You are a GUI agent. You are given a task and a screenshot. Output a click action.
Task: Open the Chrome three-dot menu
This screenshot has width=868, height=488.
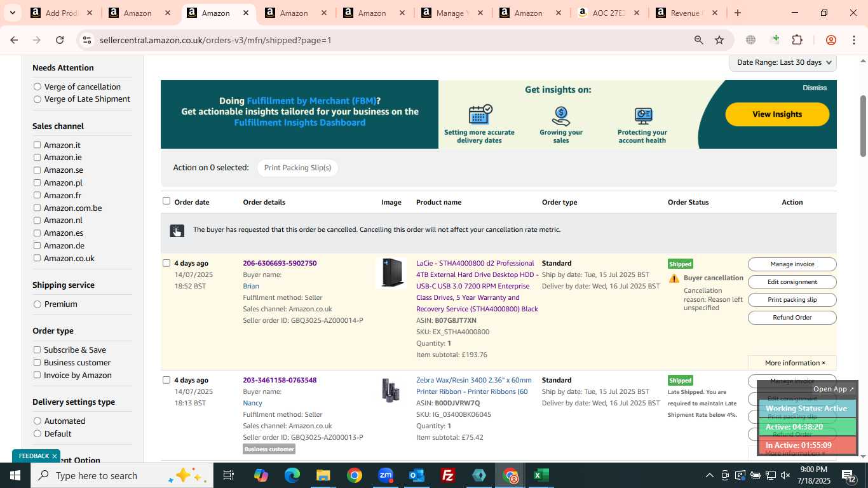click(853, 40)
